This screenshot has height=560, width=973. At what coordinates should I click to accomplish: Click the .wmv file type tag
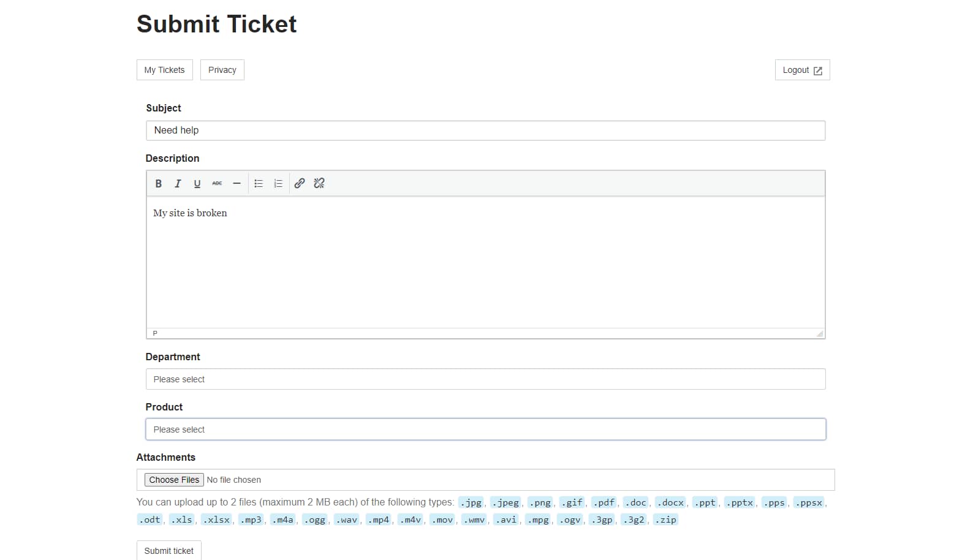tap(474, 520)
